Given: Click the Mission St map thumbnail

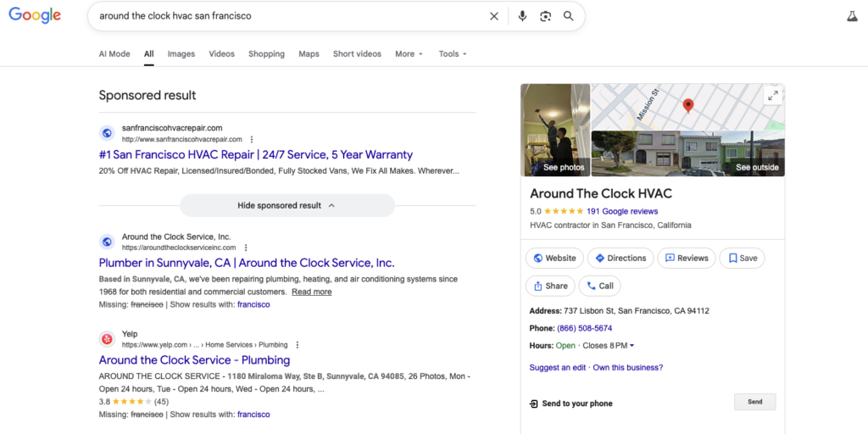Looking at the screenshot, I should tap(688, 107).
